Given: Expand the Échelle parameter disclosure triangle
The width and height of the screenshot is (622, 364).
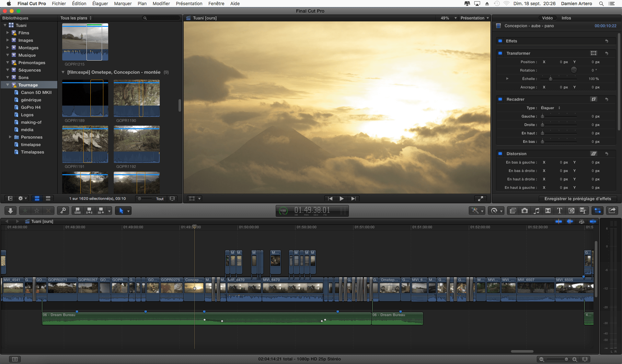Looking at the screenshot, I should pyautogui.click(x=507, y=79).
